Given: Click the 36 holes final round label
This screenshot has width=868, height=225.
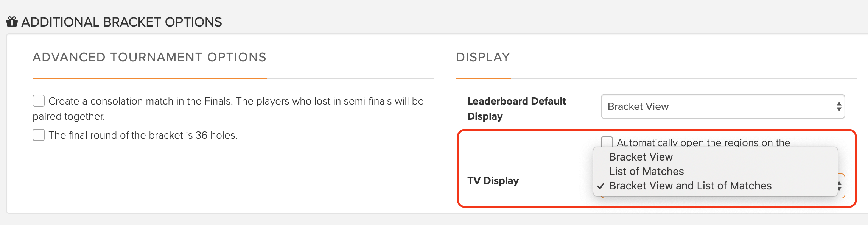Looking at the screenshot, I should tap(143, 135).
